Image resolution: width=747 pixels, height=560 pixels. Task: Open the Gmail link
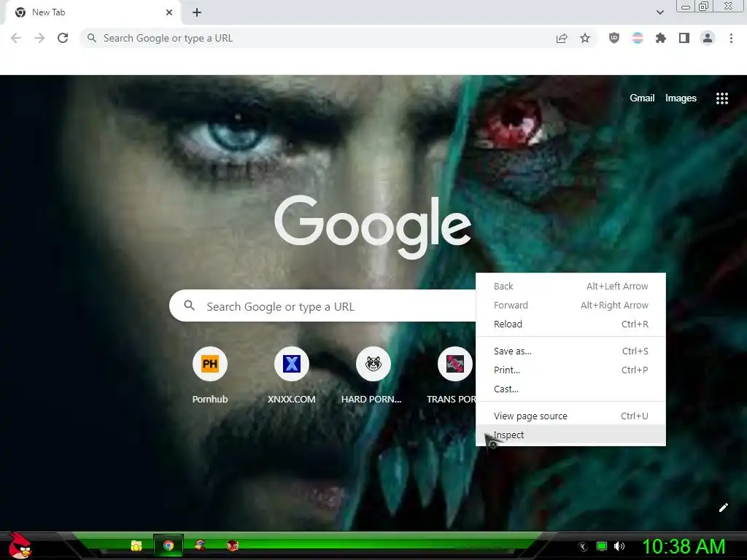pyautogui.click(x=642, y=98)
